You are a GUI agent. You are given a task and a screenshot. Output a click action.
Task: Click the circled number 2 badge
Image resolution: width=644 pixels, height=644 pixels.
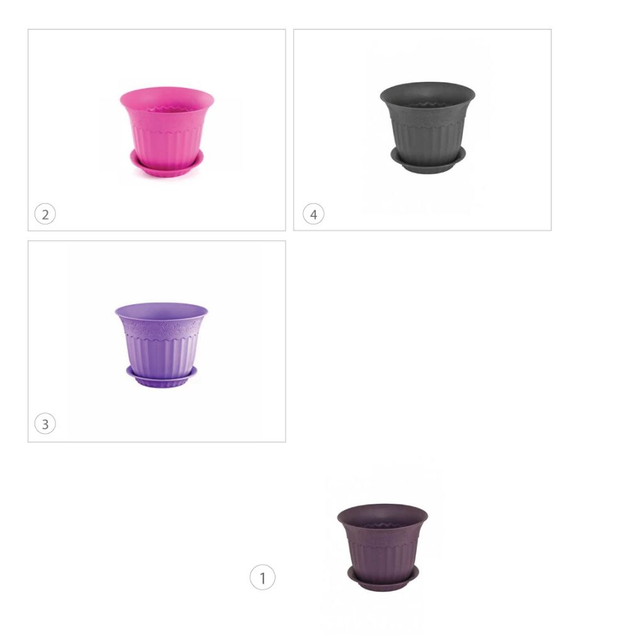tap(45, 214)
